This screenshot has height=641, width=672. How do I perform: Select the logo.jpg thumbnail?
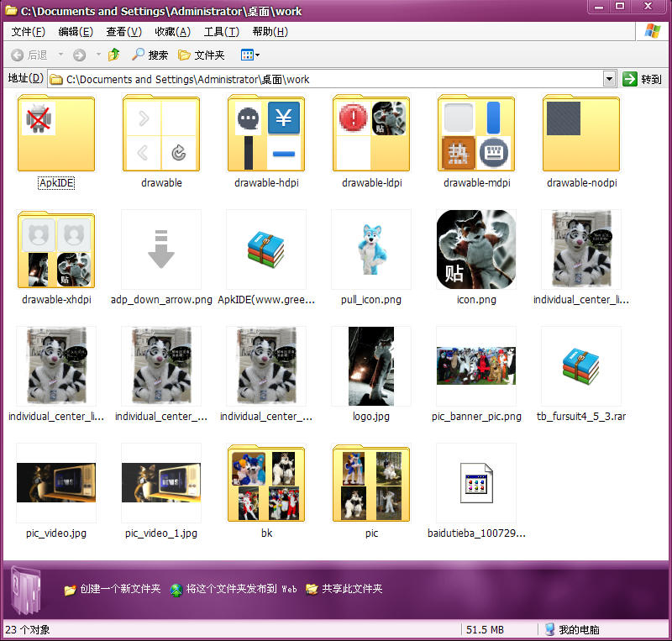pyautogui.click(x=371, y=366)
